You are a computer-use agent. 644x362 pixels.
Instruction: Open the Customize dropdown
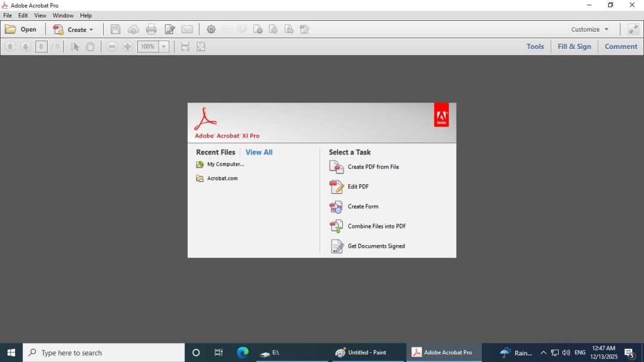tap(590, 29)
